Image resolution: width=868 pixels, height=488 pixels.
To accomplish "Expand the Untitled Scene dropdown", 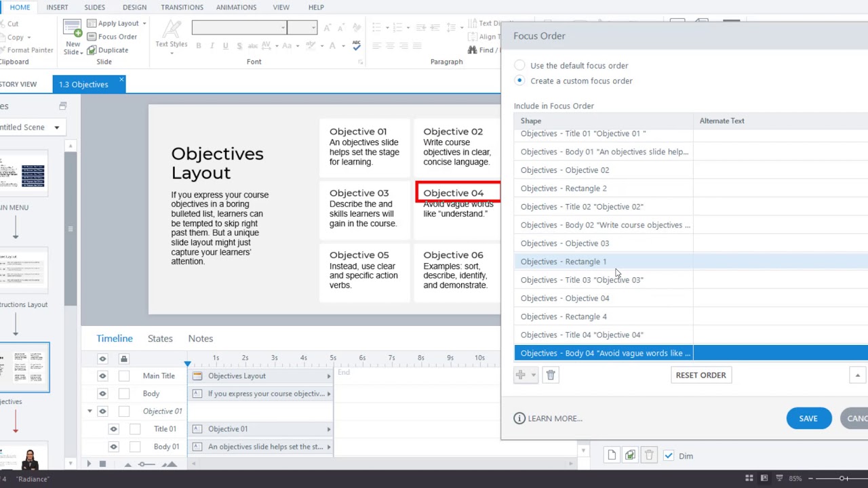I will (x=57, y=127).
